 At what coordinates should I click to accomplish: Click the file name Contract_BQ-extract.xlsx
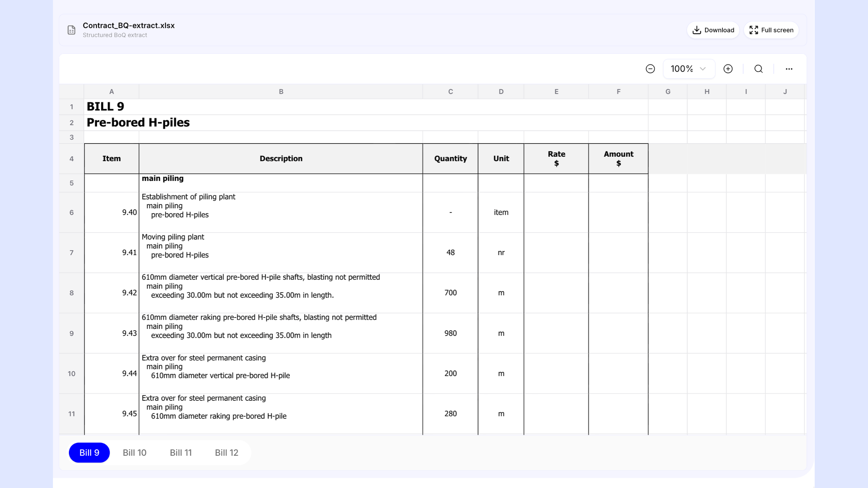(129, 26)
